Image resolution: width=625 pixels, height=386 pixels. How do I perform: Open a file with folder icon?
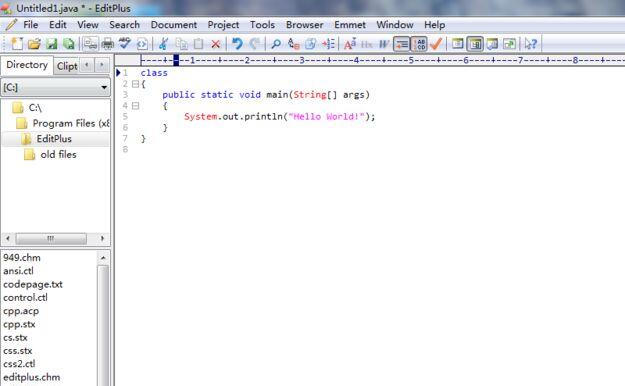point(34,43)
